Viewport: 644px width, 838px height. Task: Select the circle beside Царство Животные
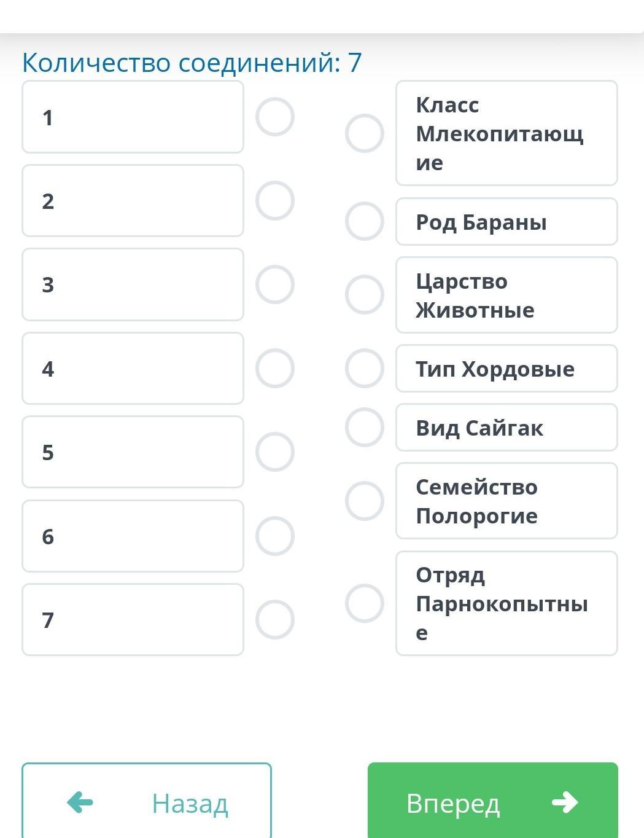(x=365, y=294)
